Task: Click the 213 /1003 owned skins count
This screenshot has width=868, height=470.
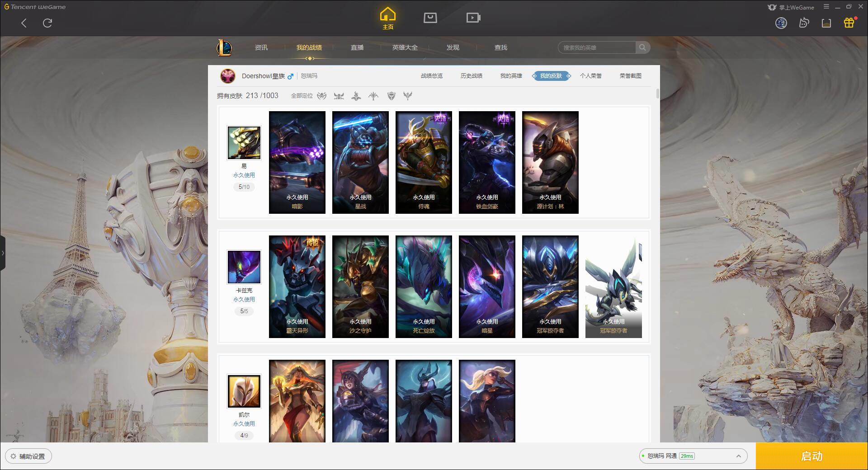Action: pyautogui.click(x=262, y=96)
